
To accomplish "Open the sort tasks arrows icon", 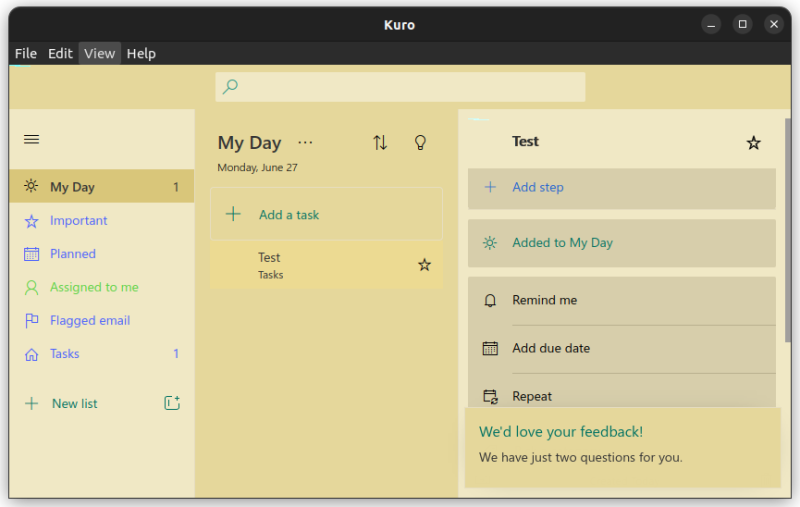I will (380, 143).
